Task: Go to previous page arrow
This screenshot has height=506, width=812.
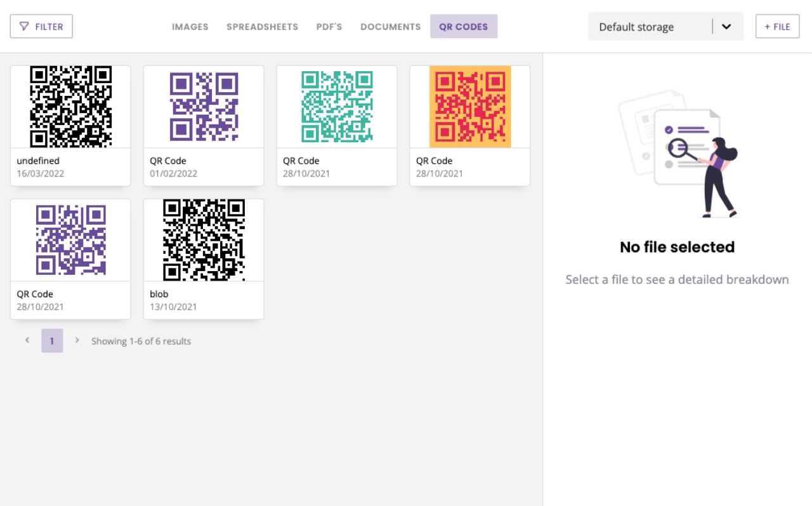Action: [x=27, y=340]
